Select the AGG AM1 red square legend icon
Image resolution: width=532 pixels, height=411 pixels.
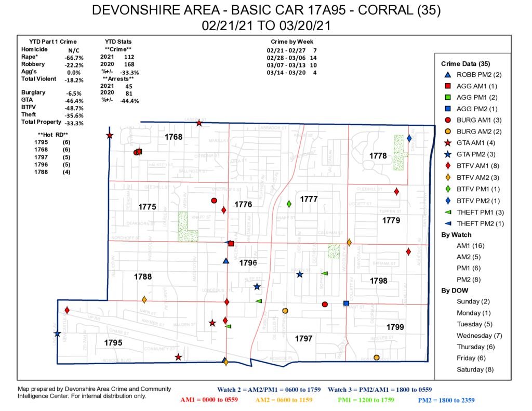tap(447, 86)
